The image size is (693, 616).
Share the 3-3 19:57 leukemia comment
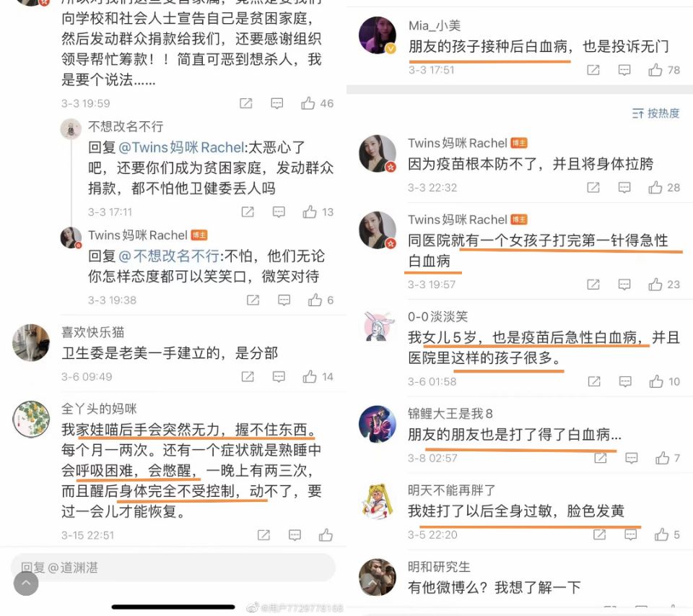coord(593,285)
